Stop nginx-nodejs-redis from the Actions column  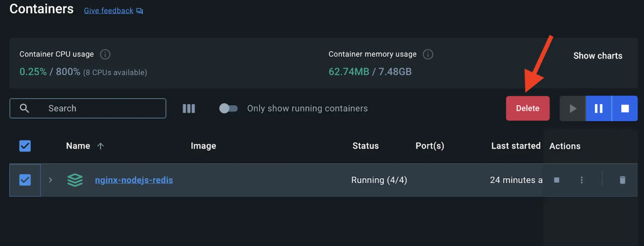pos(557,180)
